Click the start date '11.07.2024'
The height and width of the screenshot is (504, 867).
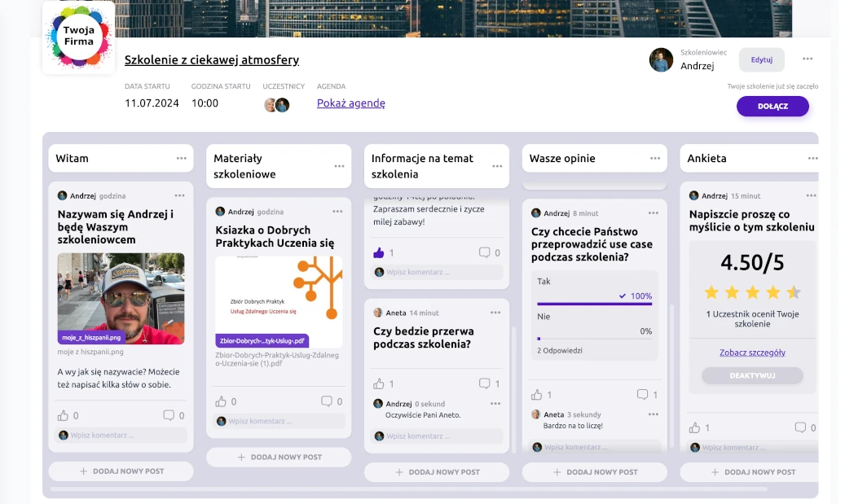152,103
